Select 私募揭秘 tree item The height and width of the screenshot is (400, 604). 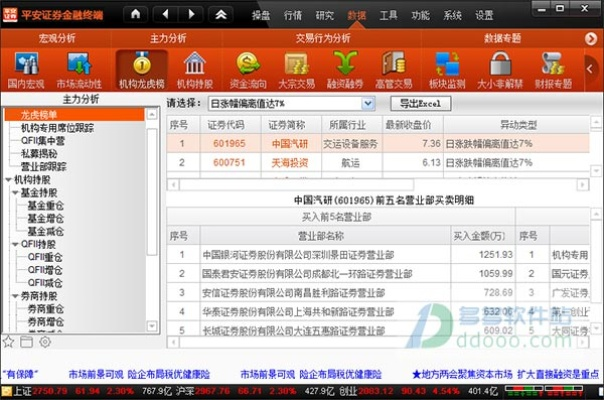coord(39,153)
